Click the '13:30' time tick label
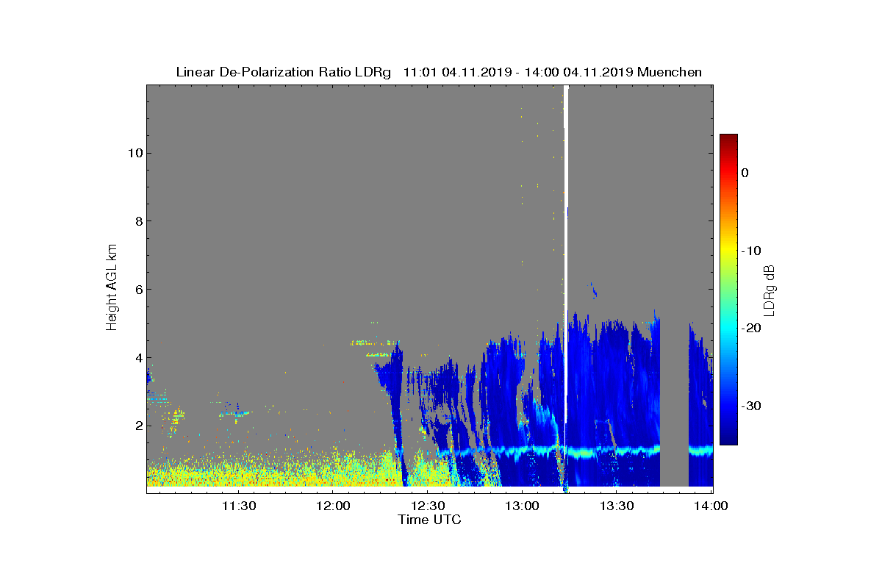The width and height of the screenshot is (882, 588). pyautogui.click(x=617, y=506)
